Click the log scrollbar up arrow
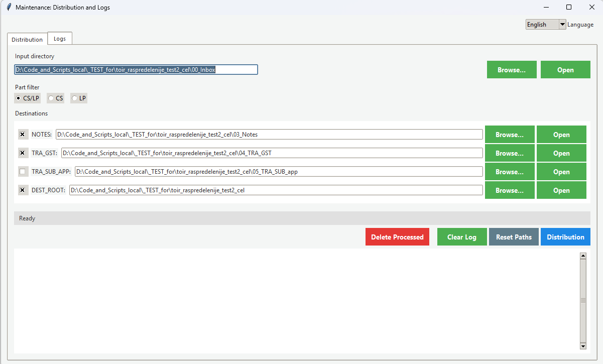 583,256
